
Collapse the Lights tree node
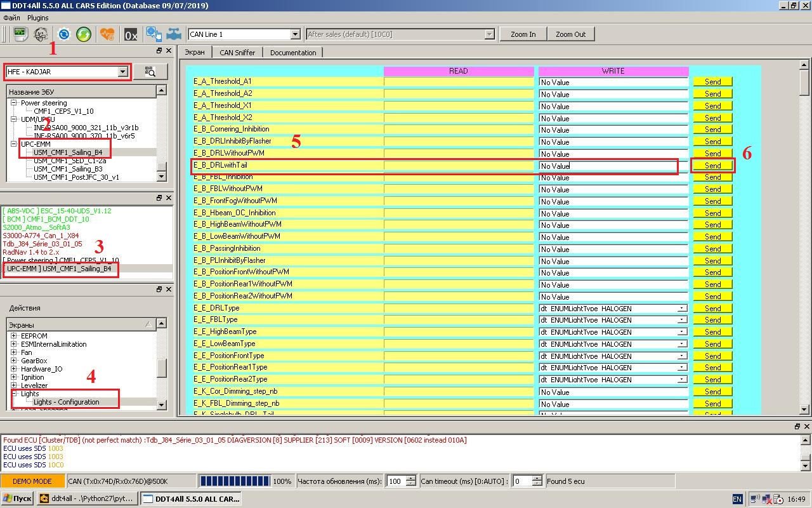(14, 394)
